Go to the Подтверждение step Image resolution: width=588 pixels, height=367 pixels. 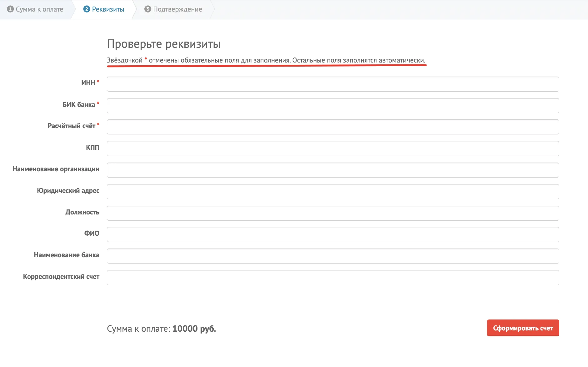pyautogui.click(x=173, y=9)
